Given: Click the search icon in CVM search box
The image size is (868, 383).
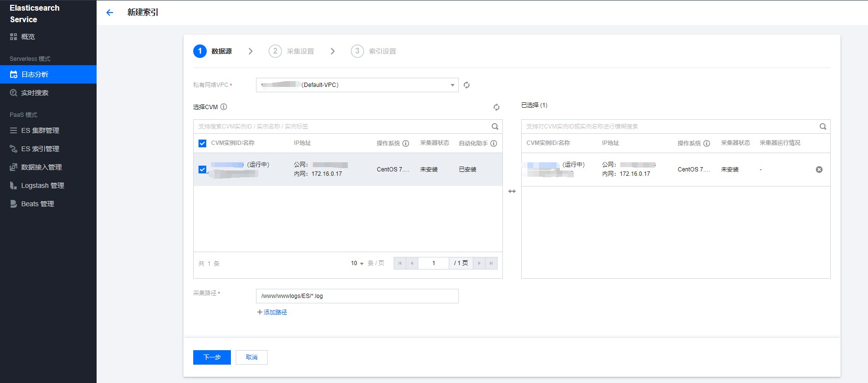Looking at the screenshot, I should pyautogui.click(x=495, y=127).
